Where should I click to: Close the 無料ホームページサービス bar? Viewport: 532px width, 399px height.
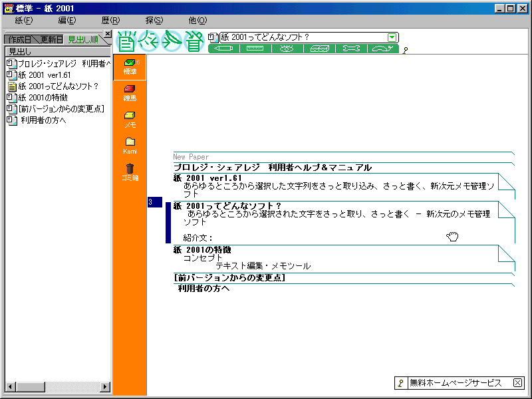(x=517, y=383)
